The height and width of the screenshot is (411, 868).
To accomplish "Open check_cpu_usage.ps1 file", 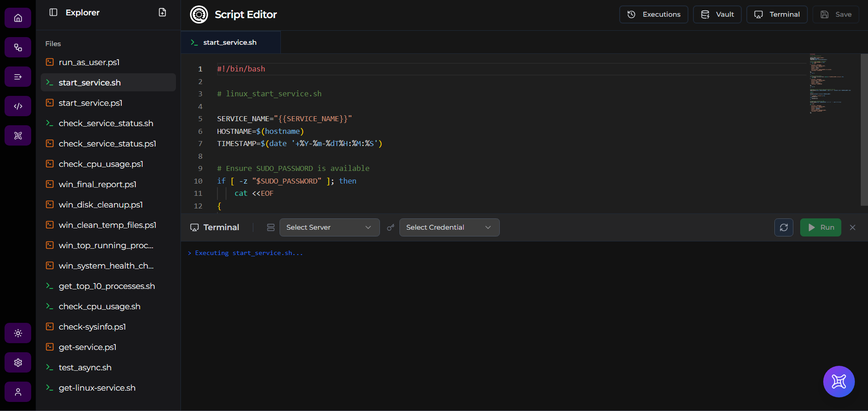I will 108,164.
